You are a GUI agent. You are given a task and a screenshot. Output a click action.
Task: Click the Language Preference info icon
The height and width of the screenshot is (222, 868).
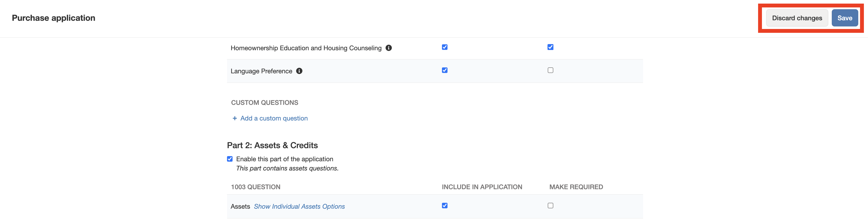point(299,71)
